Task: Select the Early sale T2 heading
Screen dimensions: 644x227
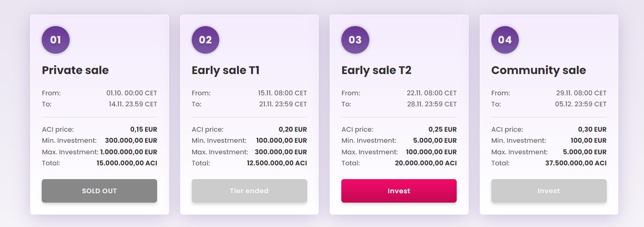Action: 376,70
